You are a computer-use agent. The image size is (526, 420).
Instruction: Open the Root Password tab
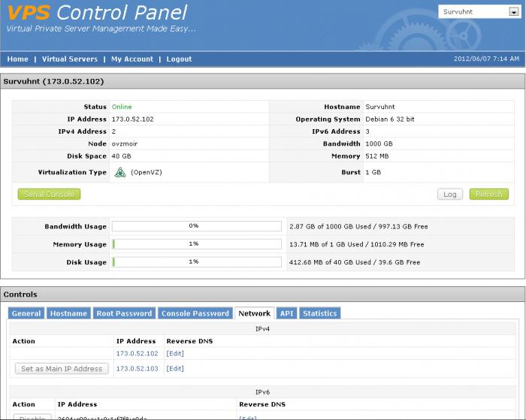pos(124,313)
